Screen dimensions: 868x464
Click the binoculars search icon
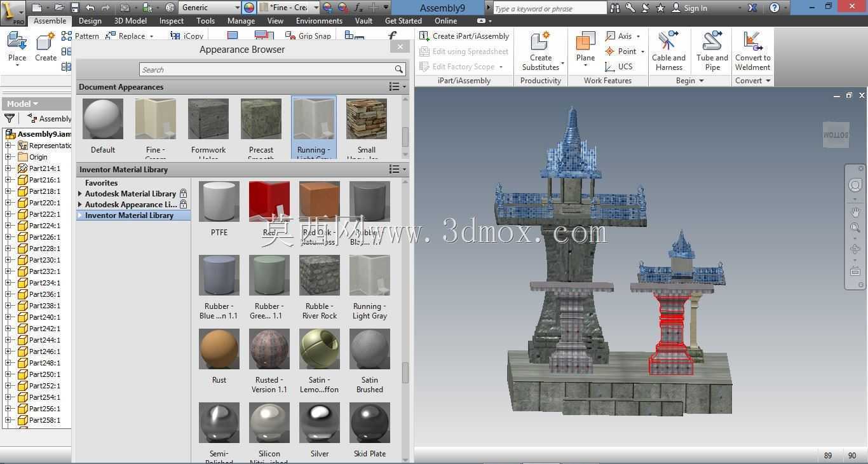click(x=615, y=8)
